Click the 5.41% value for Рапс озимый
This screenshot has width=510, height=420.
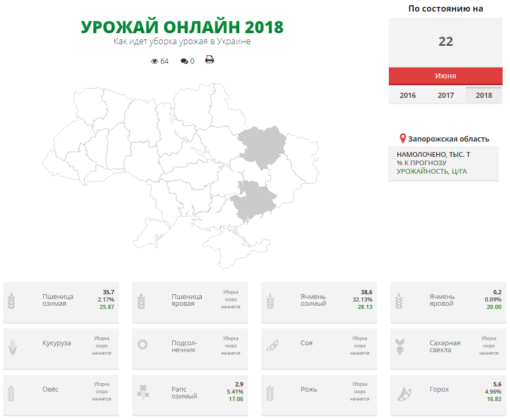tap(235, 392)
